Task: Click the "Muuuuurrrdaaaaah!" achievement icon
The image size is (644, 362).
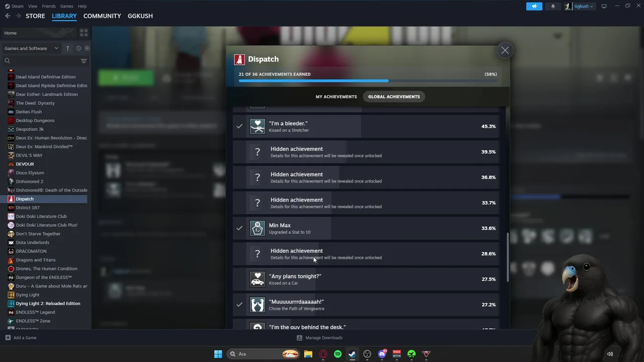Action: [258, 305]
